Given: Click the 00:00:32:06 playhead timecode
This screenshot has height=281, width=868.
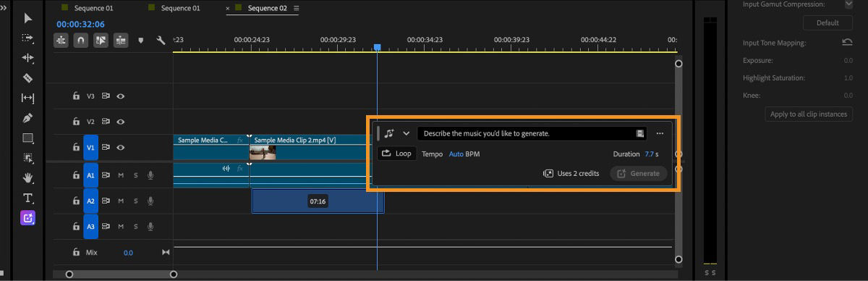Looking at the screenshot, I should [x=80, y=24].
